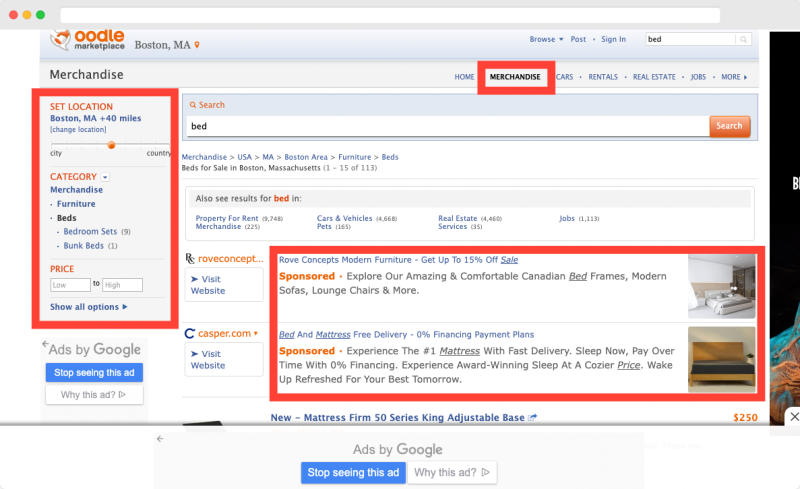Switch to the CARS tab

(564, 77)
